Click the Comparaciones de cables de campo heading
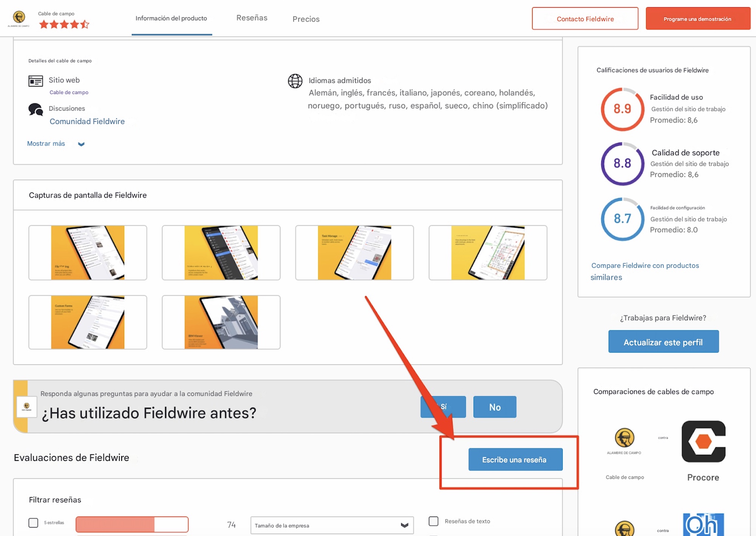Image resolution: width=756 pixels, height=536 pixels. click(653, 391)
